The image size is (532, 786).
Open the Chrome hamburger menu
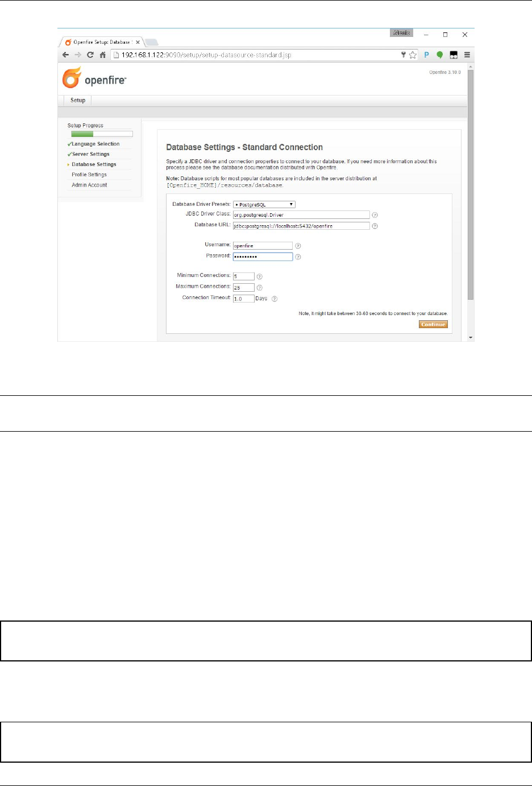467,55
